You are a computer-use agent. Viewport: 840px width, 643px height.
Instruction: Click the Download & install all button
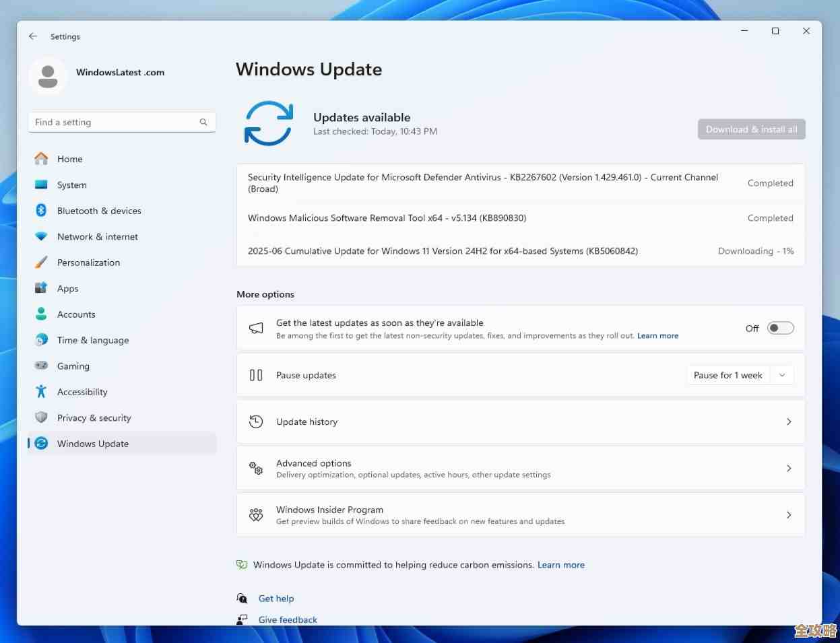point(751,129)
